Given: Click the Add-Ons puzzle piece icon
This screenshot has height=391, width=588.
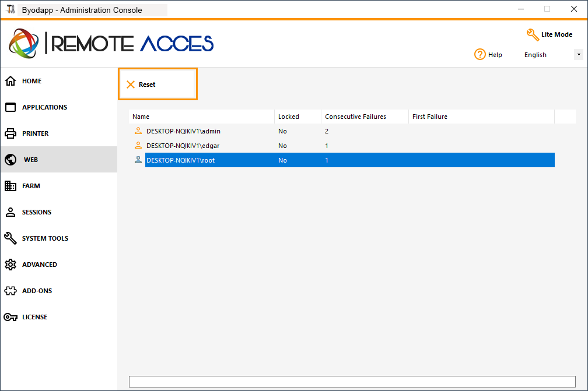Looking at the screenshot, I should click(x=10, y=291).
